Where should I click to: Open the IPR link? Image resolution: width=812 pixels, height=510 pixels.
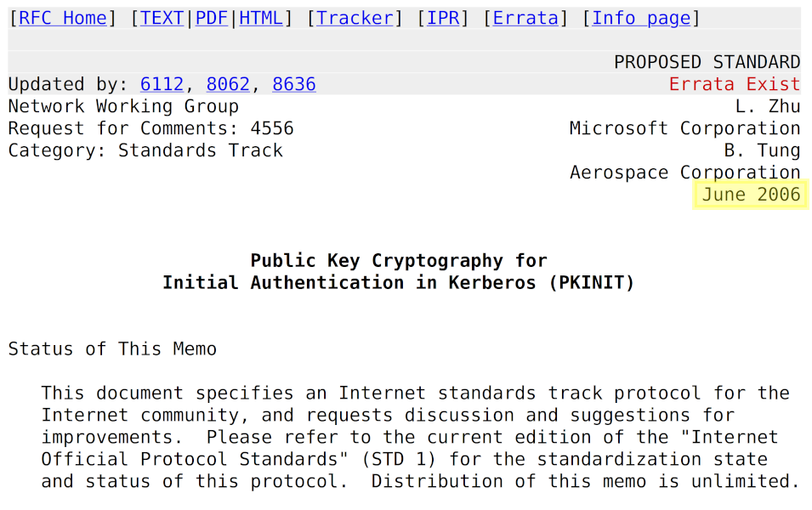pyautogui.click(x=443, y=18)
